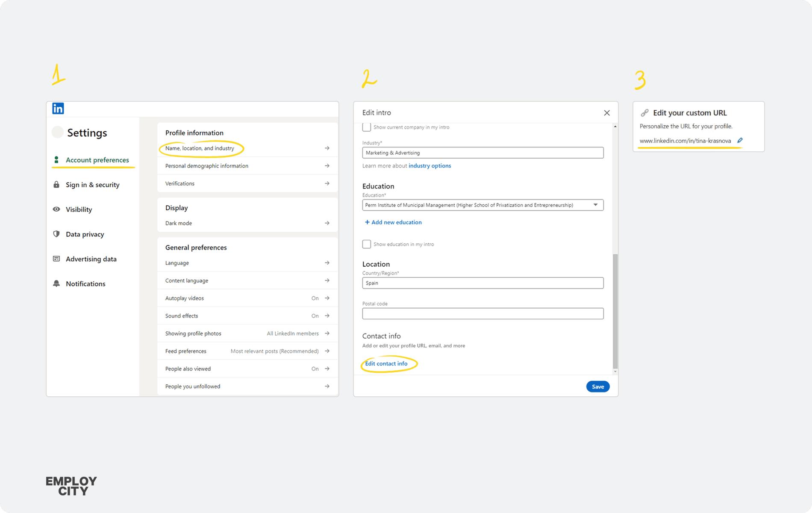Click the link chain icon beside Edit your custom URL
The height and width of the screenshot is (513, 812).
[644, 113]
